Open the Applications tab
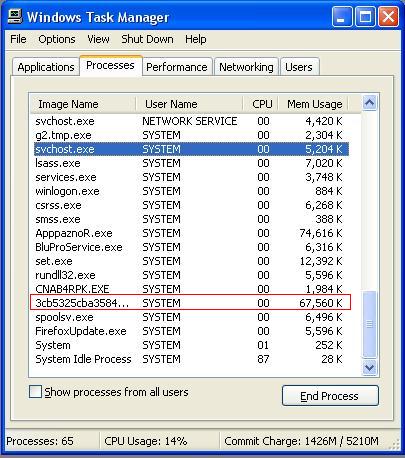Viewport: 405px width, 458px height. [x=46, y=67]
